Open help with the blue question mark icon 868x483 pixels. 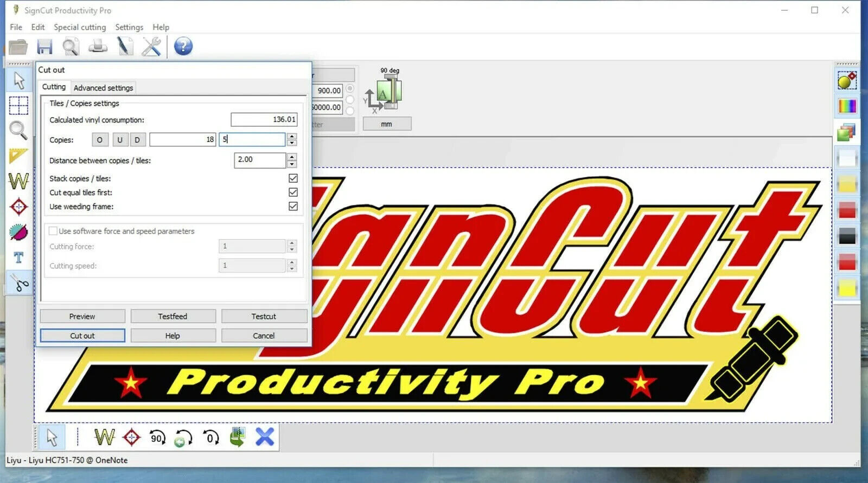[x=183, y=47]
